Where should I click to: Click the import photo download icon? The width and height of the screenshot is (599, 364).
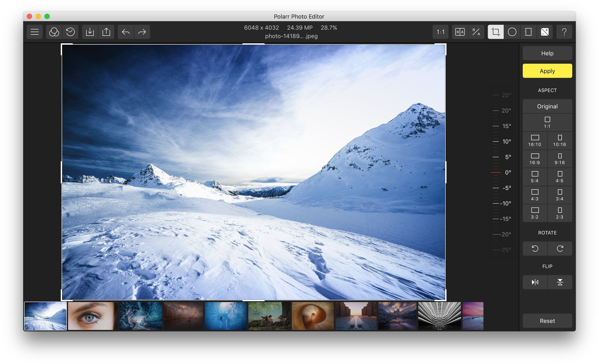(x=90, y=32)
